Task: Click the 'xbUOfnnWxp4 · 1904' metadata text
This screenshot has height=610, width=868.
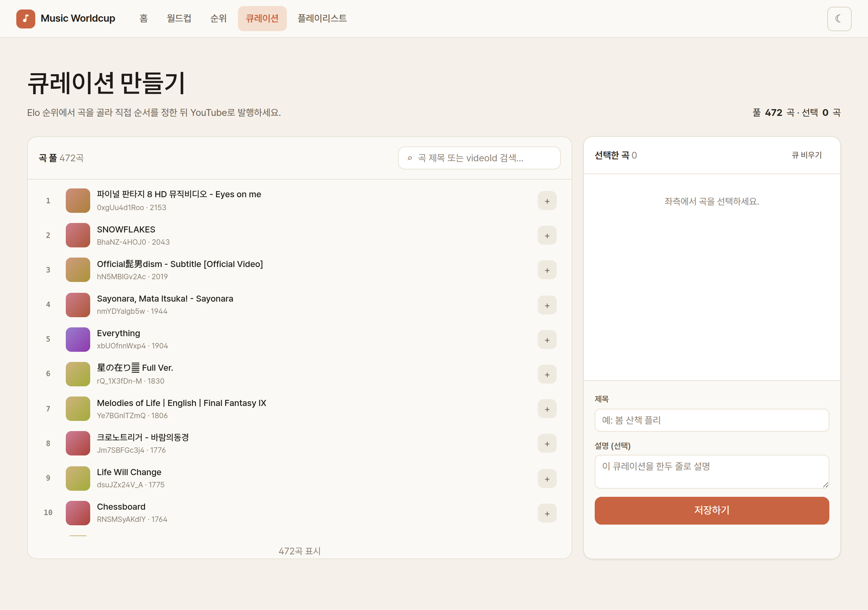Action: coord(132,346)
